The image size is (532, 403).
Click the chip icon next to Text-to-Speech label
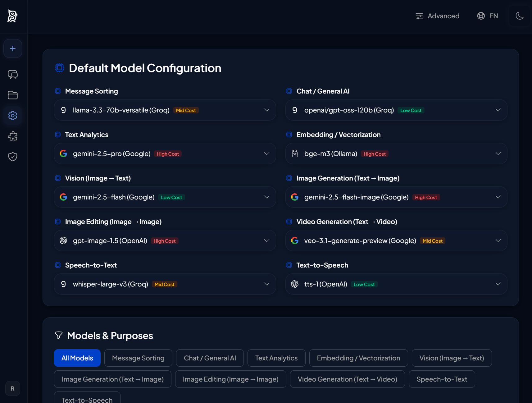289,265
